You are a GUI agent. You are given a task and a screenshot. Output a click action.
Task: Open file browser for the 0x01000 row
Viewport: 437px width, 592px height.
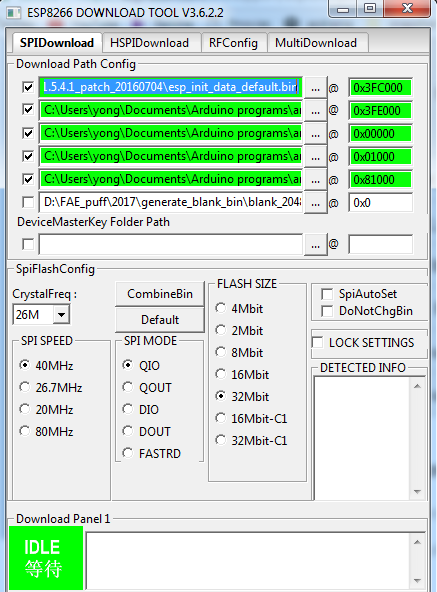pyautogui.click(x=315, y=157)
